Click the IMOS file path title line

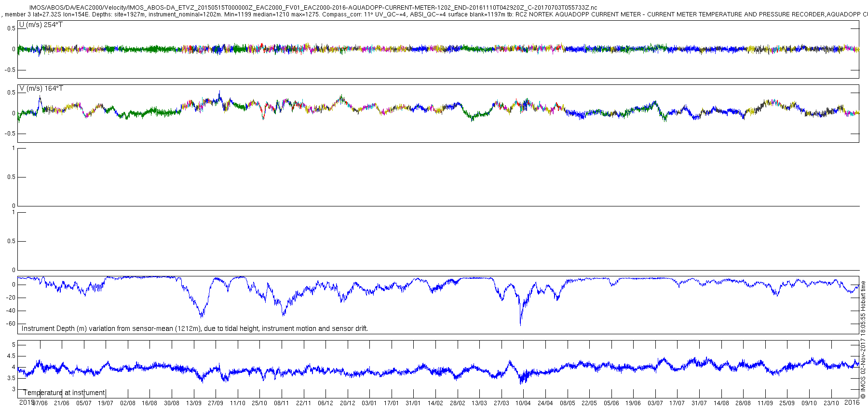(x=313, y=8)
